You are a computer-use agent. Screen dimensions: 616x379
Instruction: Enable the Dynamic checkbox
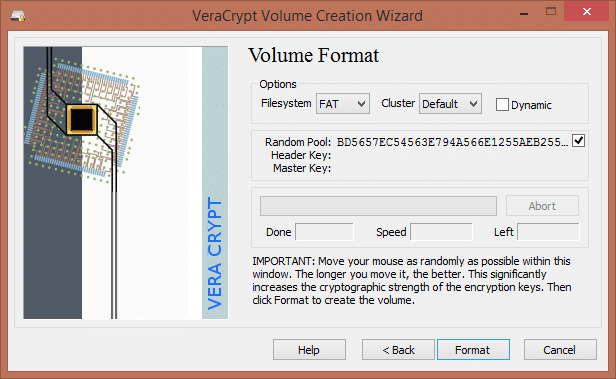tap(502, 105)
